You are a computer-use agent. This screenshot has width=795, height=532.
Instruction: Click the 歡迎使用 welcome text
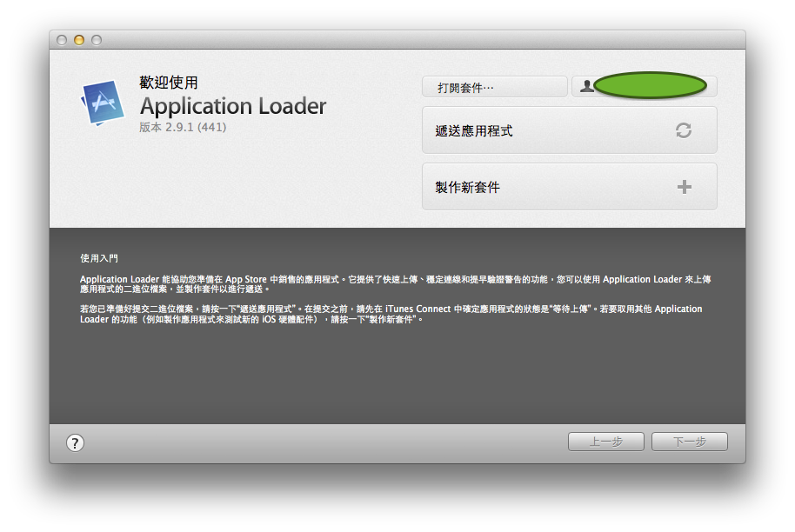coord(169,83)
